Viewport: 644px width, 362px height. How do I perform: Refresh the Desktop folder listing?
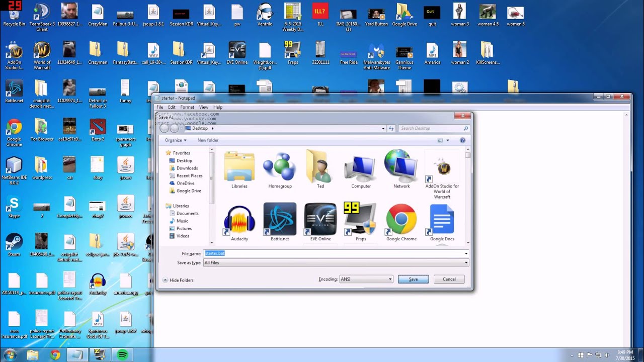coord(391,128)
